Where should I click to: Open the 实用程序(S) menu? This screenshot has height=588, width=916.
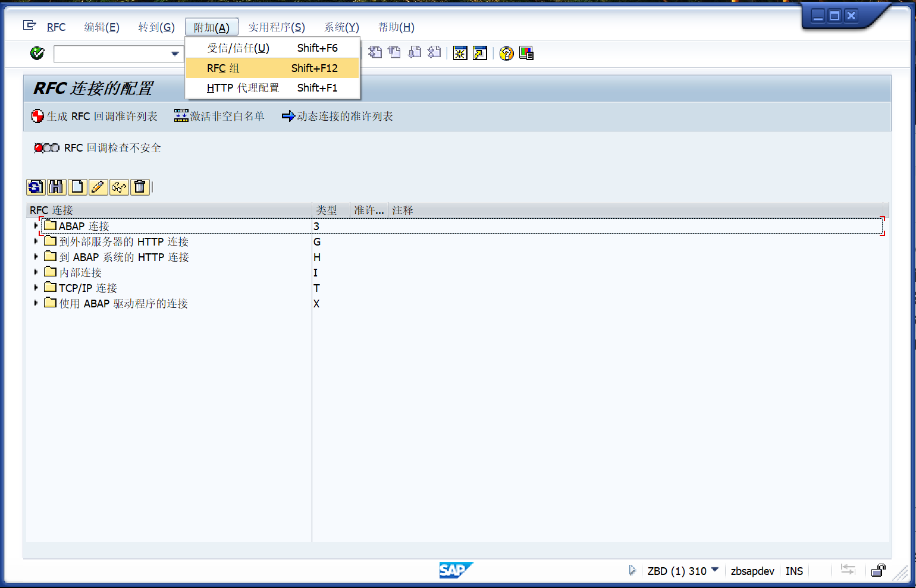(277, 27)
